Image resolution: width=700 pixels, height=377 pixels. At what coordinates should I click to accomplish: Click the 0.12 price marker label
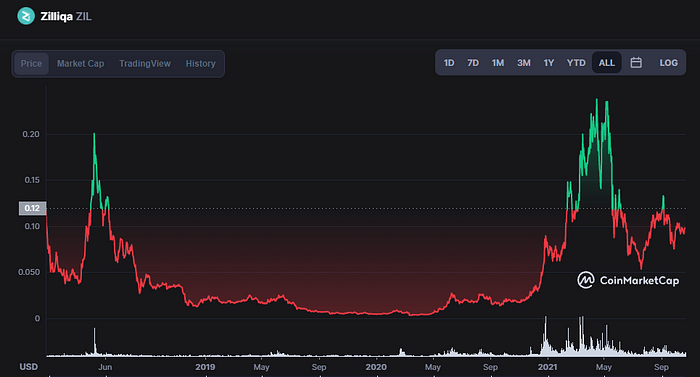(x=32, y=208)
